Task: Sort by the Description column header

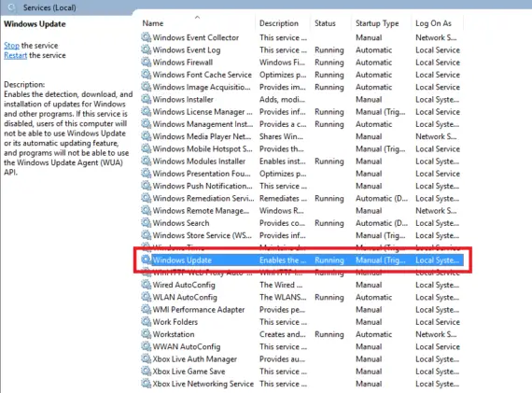Action: pyautogui.click(x=279, y=23)
